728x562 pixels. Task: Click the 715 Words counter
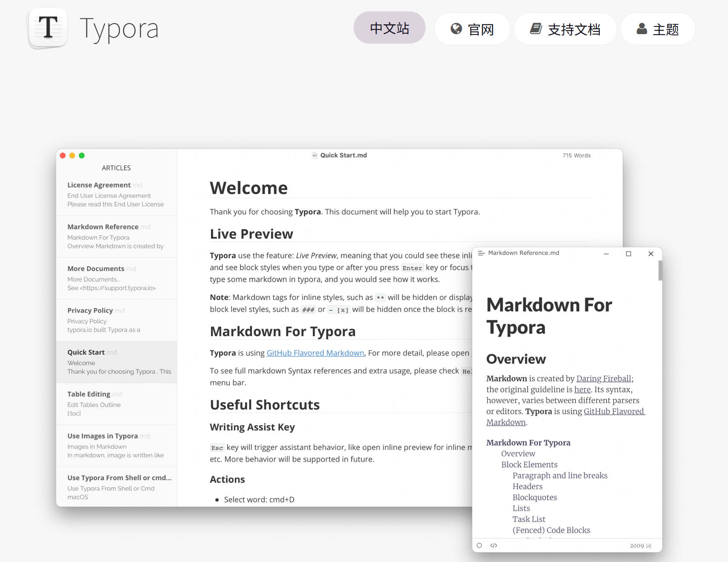point(577,156)
